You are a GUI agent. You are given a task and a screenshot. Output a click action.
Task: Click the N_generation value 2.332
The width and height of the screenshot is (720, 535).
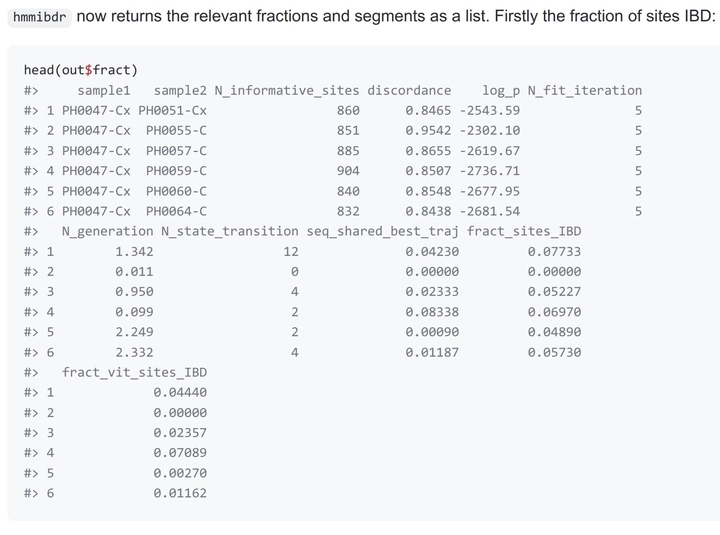click(x=134, y=353)
